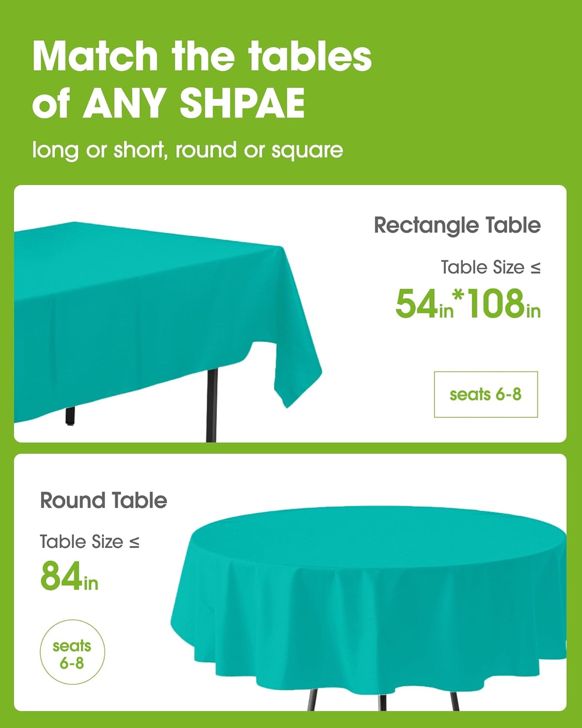The width and height of the screenshot is (582, 728).
Task: Click the "ANY SHPAE" headline text
Action: [194, 103]
